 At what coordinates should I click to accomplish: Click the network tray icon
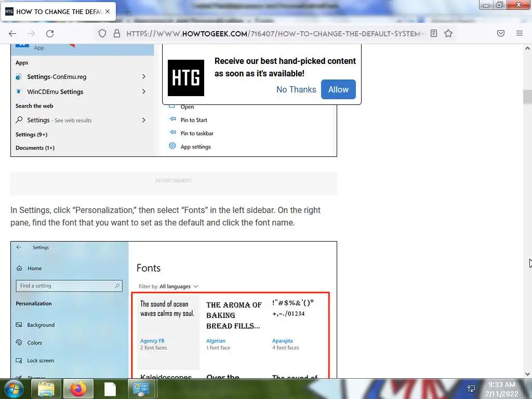[471, 389]
